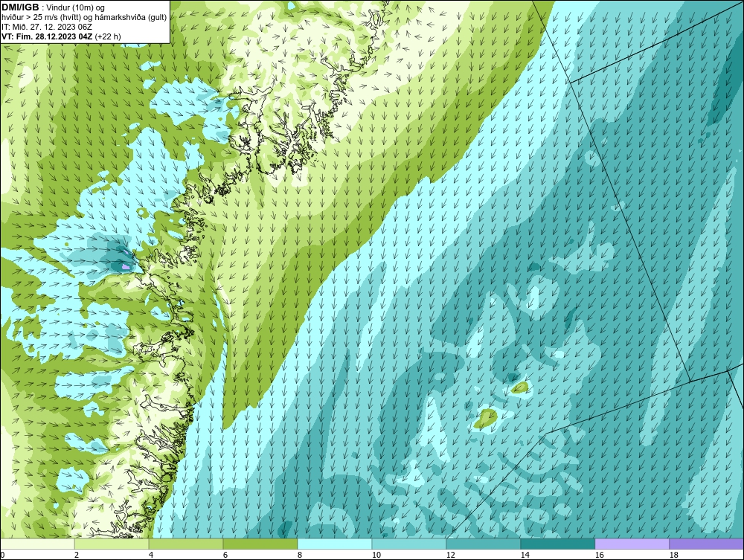Click the 'IT: Mið. 27. 12. 2023 06Z' line
Screen dimensions: 744x560
pyautogui.click(x=47, y=27)
